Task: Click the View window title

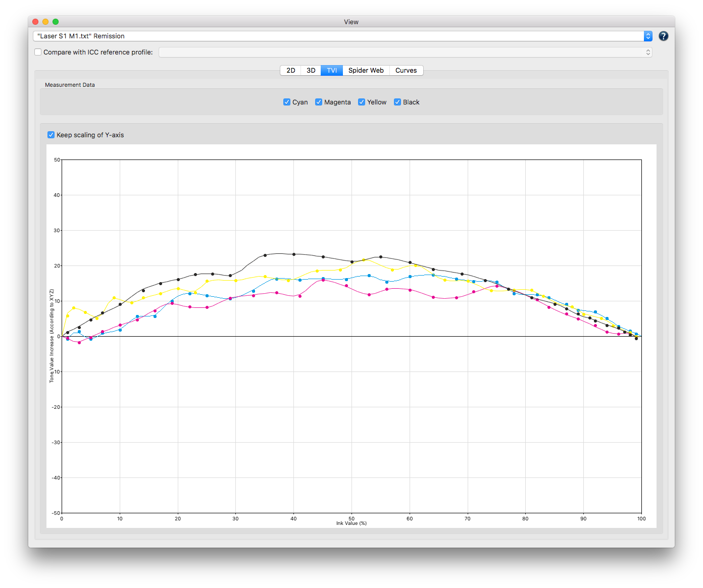Action: 351,22
